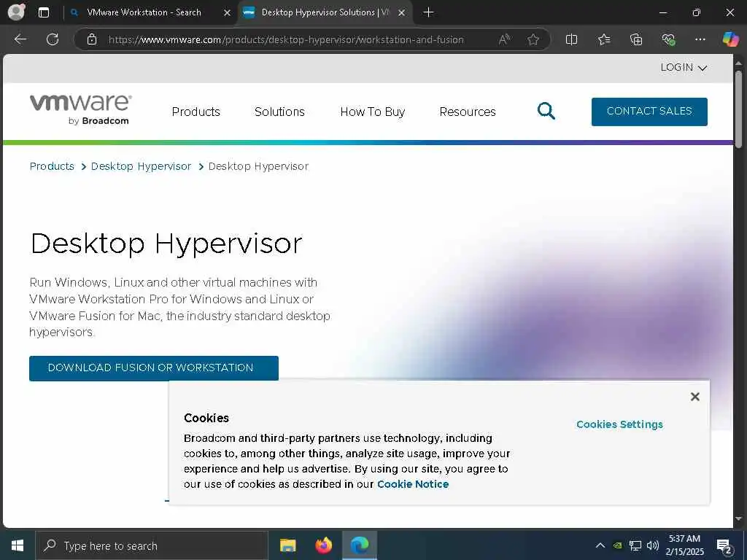
Task: Close the Cookies banner with the X
Action: point(695,397)
